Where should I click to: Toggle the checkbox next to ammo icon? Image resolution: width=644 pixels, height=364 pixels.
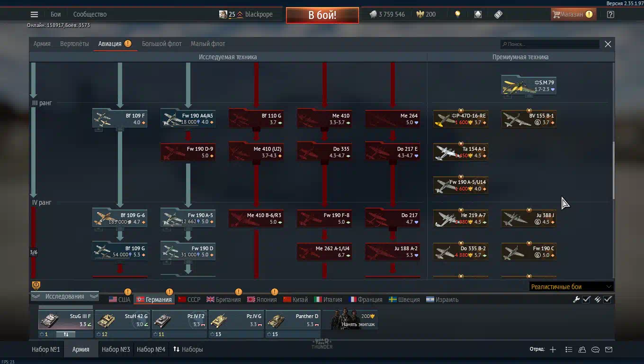tap(608, 299)
